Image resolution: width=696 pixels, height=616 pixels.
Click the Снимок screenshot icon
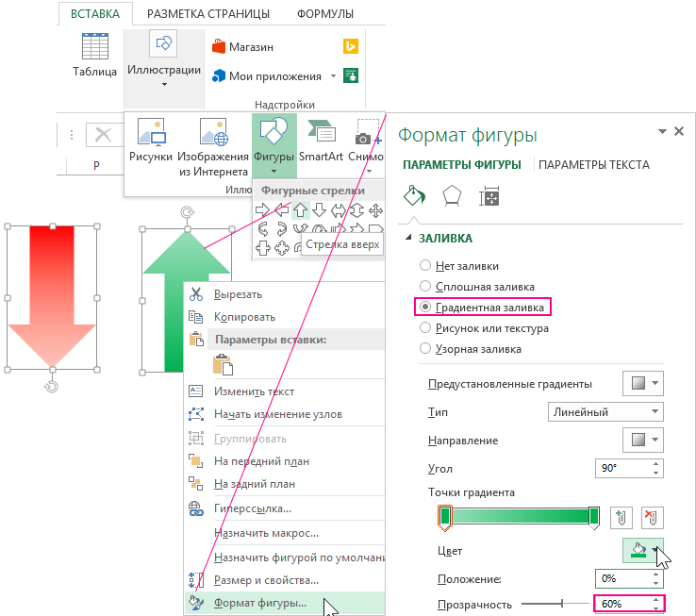pyautogui.click(x=367, y=132)
